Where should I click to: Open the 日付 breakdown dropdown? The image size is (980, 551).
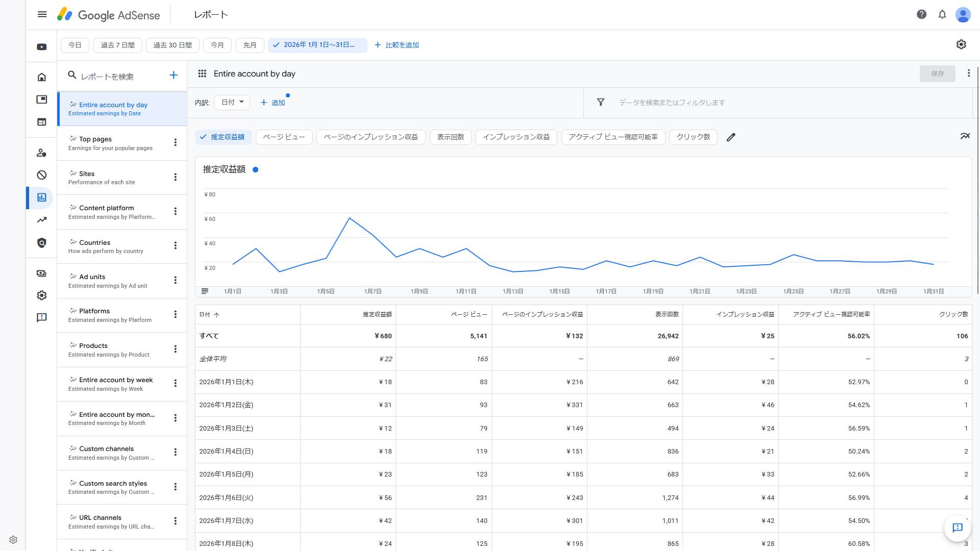click(232, 102)
